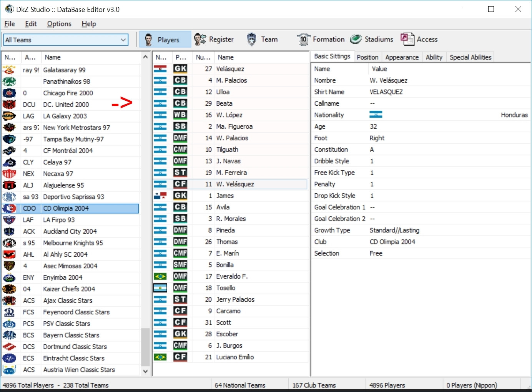Image resolution: width=532 pixels, height=392 pixels.
Task: Click the LA Galaxy 2003 crest icon
Action: click(x=9, y=116)
